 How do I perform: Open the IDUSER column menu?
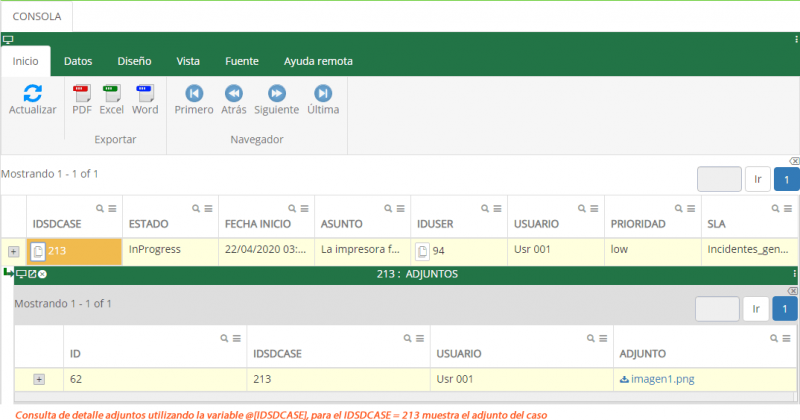pos(497,209)
